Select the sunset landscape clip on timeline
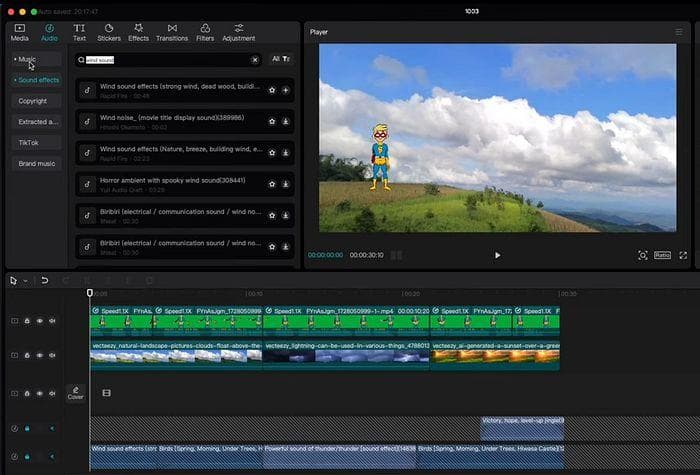Screen dimensions: 700x475 coord(495,356)
